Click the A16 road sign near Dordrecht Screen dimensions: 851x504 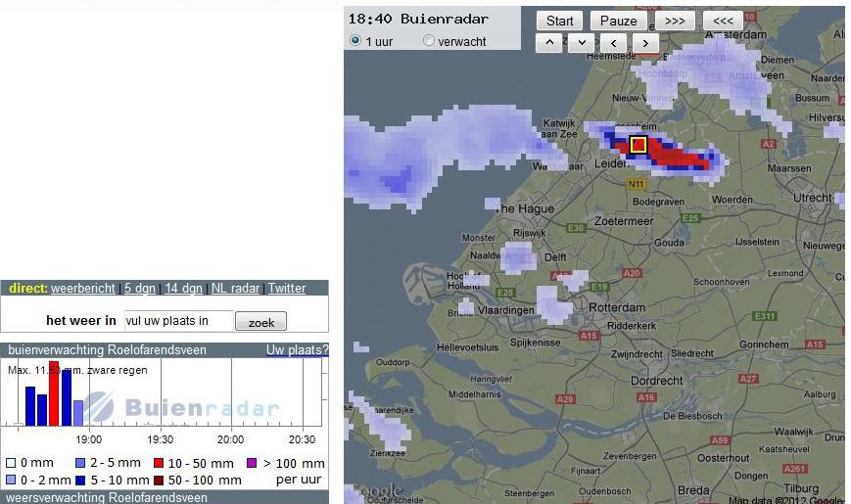(x=646, y=397)
